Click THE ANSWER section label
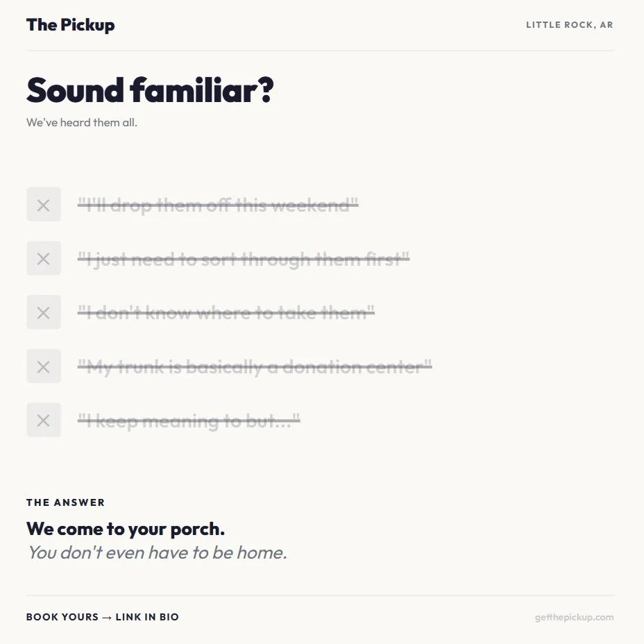Screen dimensions: 644x644 [66, 502]
